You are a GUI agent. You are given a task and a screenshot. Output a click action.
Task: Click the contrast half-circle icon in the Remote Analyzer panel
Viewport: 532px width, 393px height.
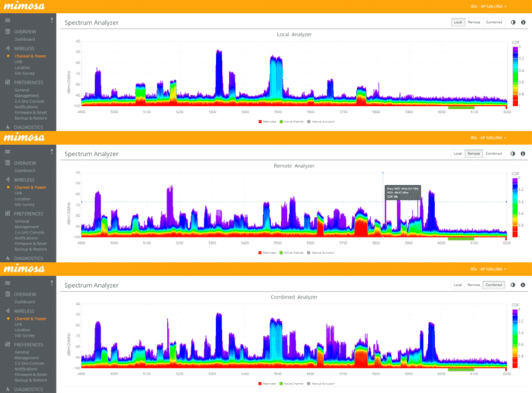point(513,153)
